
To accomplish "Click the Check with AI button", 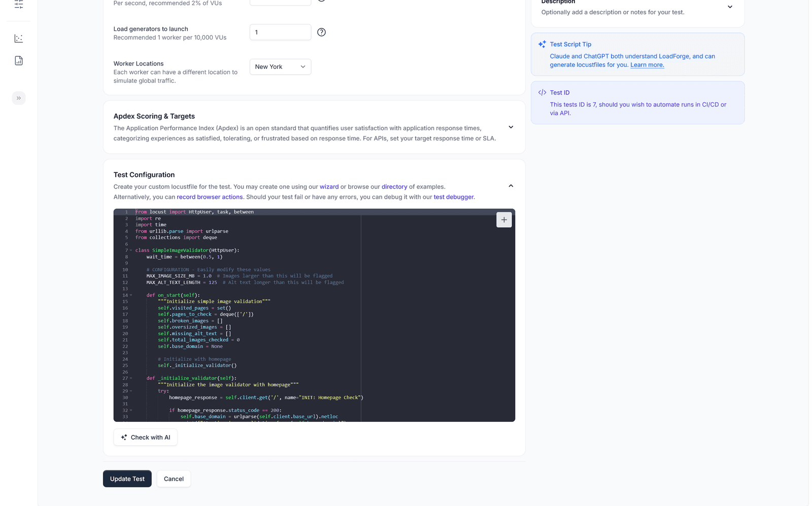I will pyautogui.click(x=145, y=437).
